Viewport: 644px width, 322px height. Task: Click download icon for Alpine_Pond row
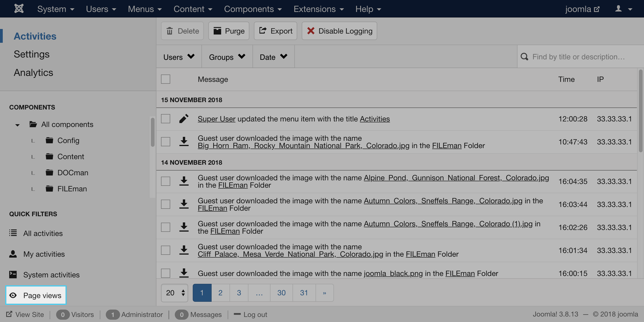pos(184,181)
